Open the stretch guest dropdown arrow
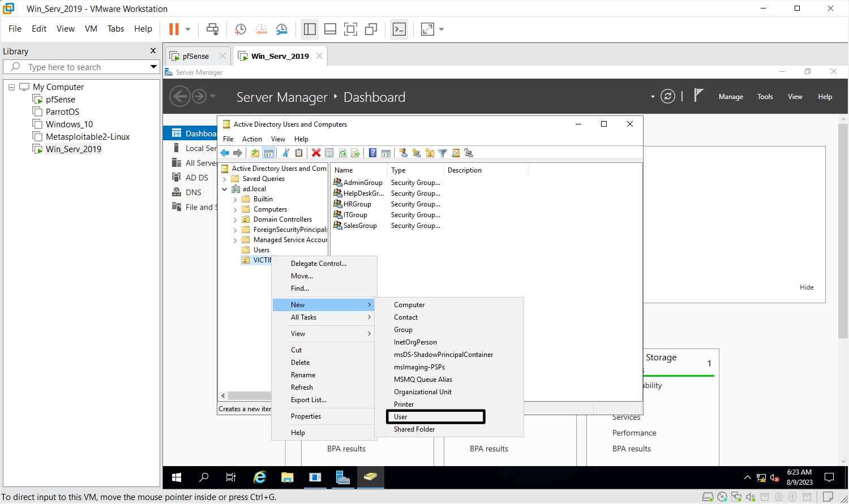 (x=441, y=29)
